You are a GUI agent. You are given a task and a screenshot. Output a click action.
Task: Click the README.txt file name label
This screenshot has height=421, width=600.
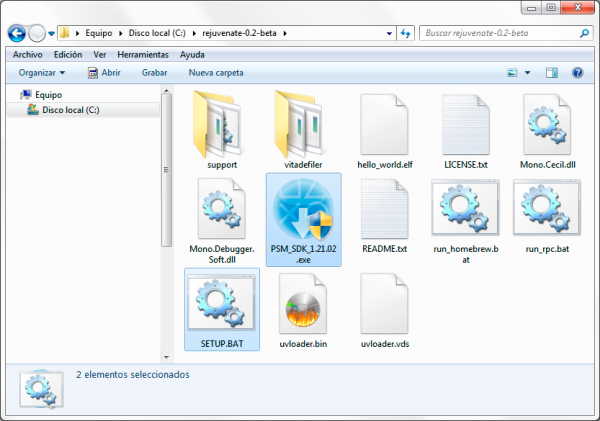384,249
